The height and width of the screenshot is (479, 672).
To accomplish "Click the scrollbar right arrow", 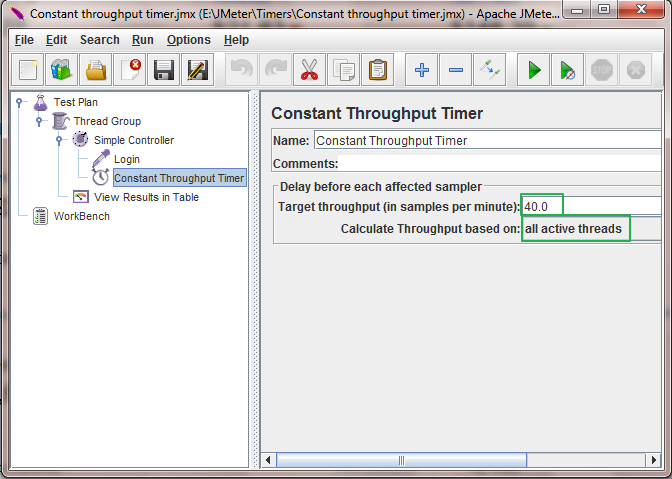I will click(x=653, y=460).
